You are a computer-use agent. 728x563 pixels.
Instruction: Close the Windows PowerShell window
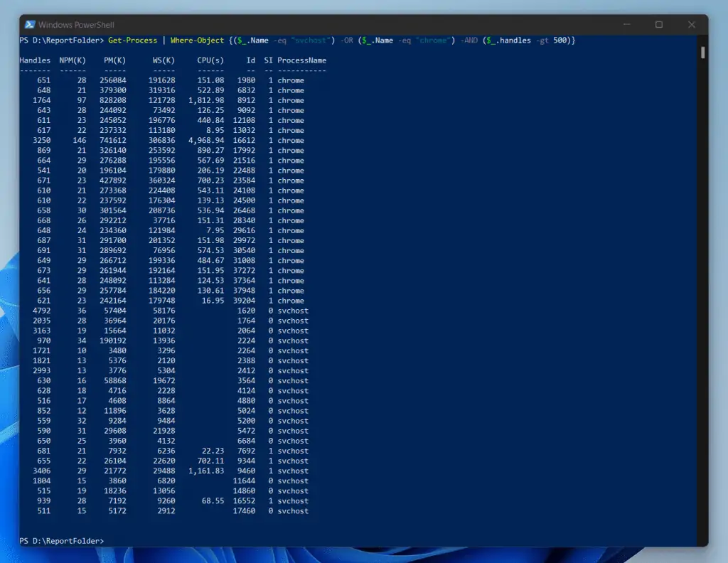point(691,24)
